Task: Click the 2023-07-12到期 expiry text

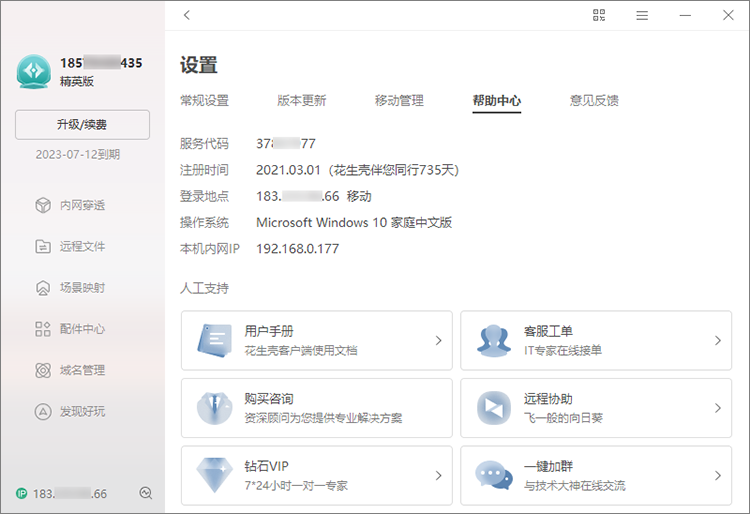Action: pyautogui.click(x=77, y=154)
